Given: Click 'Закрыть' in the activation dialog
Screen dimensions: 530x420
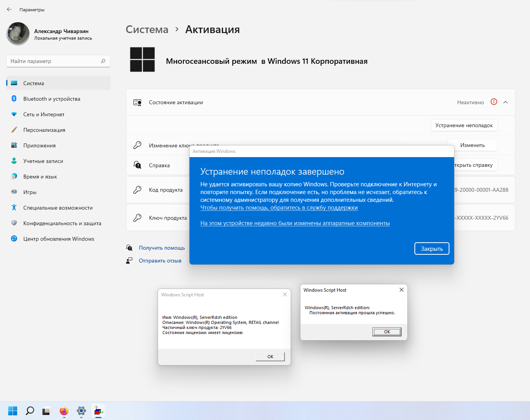Looking at the screenshot, I should click(432, 249).
